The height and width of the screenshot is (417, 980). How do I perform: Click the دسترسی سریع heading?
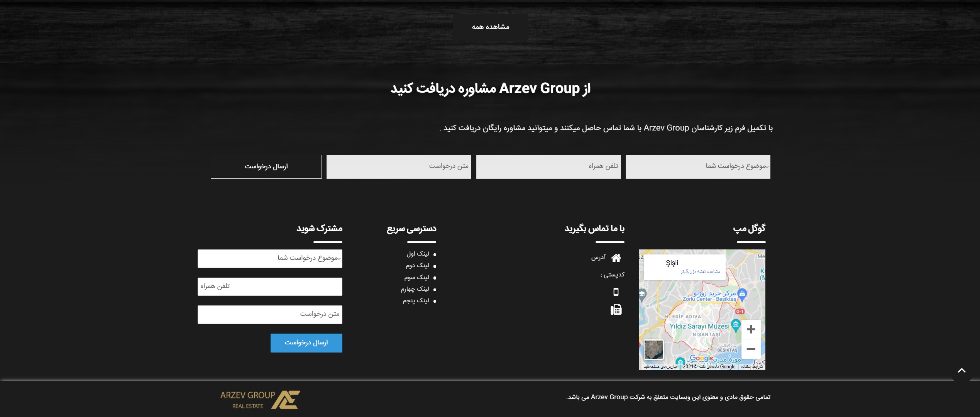coord(411,229)
